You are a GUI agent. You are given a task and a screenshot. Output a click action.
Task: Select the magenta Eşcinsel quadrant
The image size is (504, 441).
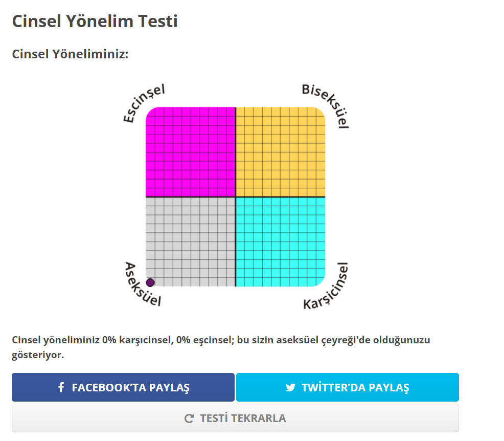click(x=191, y=152)
